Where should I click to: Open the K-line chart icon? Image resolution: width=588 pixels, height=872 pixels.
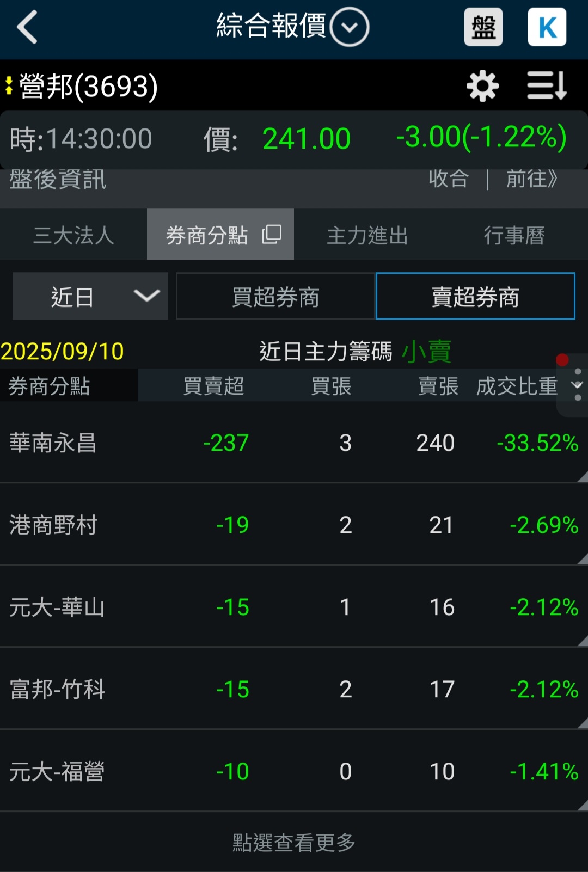[x=547, y=27]
